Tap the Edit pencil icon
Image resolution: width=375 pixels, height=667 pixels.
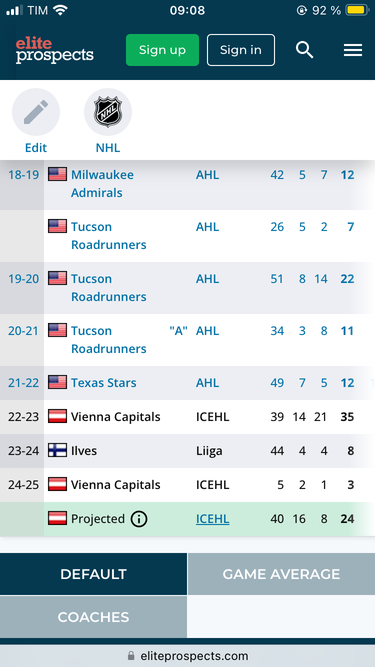point(36,112)
